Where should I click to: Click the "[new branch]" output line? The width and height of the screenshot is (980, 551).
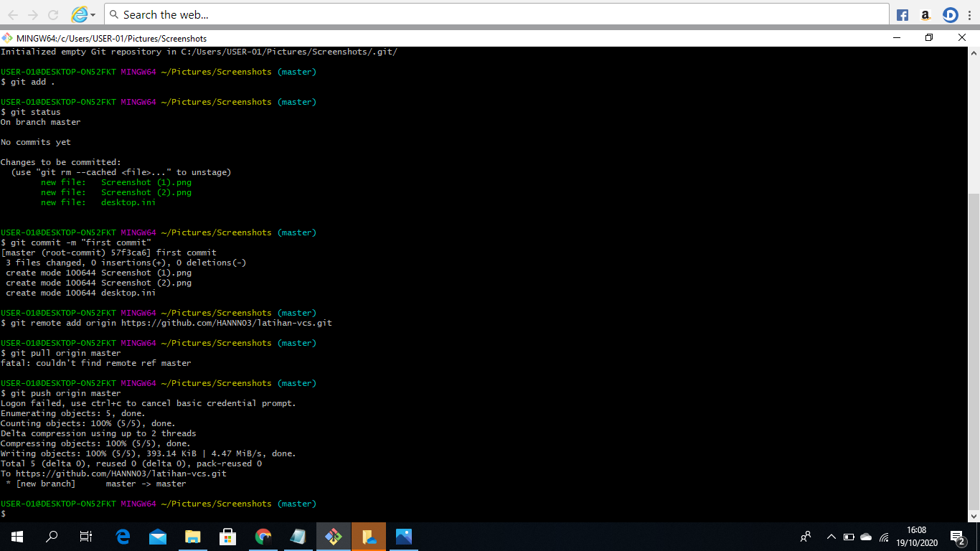tap(95, 484)
